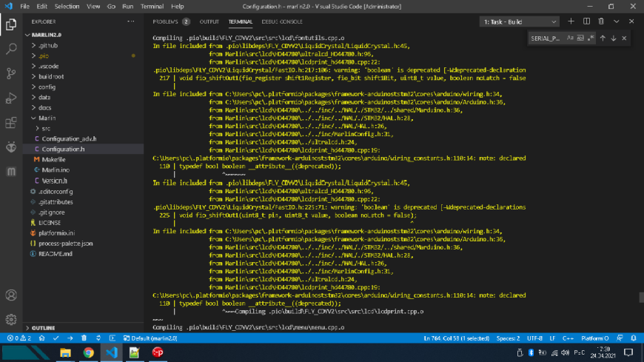Switch to the PROBLEMS tab
Image resolution: width=644 pixels, height=362 pixels.
(x=170, y=21)
